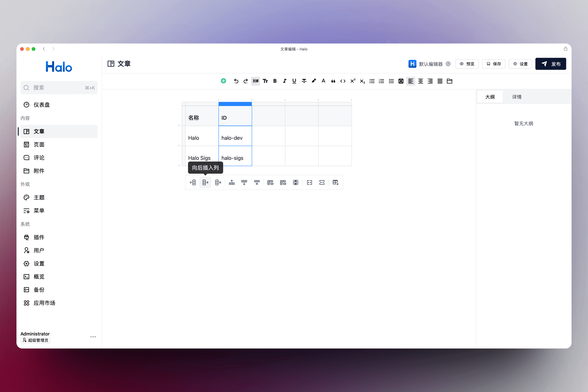The height and width of the screenshot is (392, 588).
Task: Open 页面 in the sidebar
Action: pos(59,145)
